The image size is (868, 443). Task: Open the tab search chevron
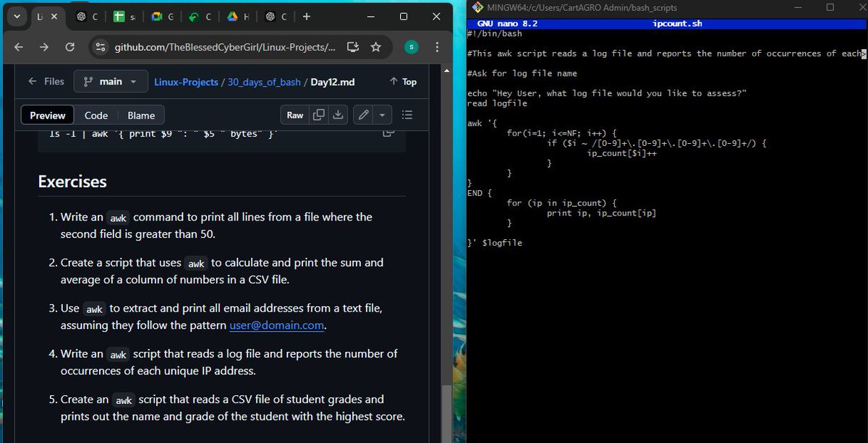16,16
